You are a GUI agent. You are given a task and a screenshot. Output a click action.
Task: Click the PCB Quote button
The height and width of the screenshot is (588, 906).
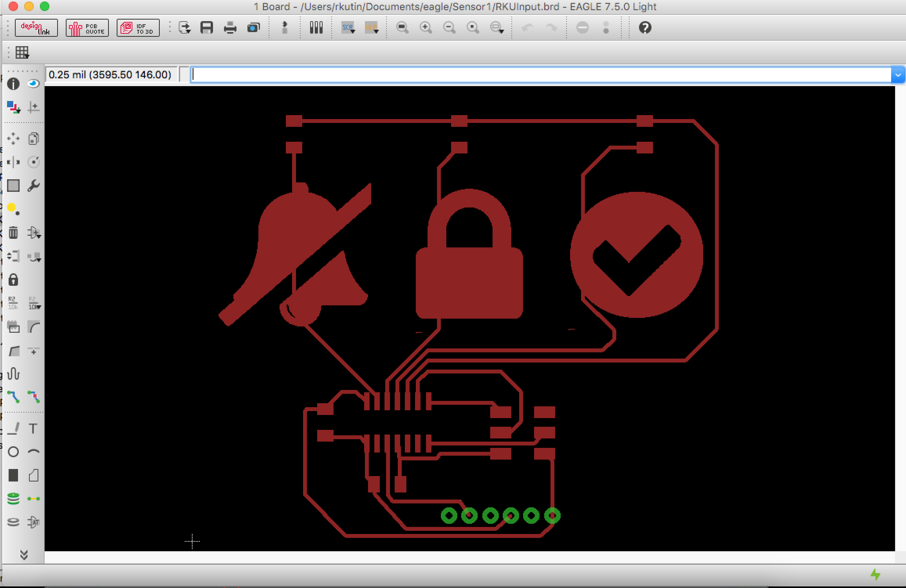87,28
